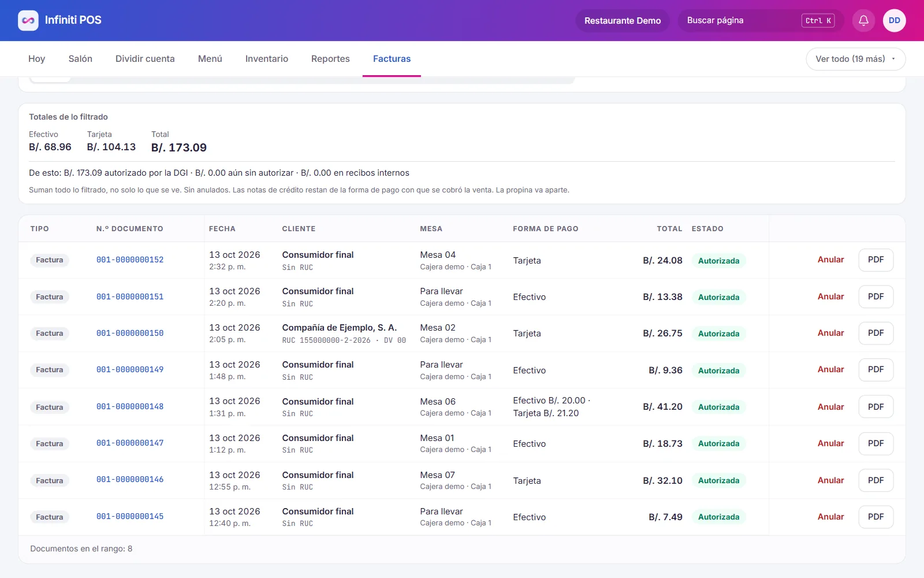Viewport: 924px width, 578px height.
Task: Download PDF for invoice 001-0000000151
Action: click(x=875, y=297)
